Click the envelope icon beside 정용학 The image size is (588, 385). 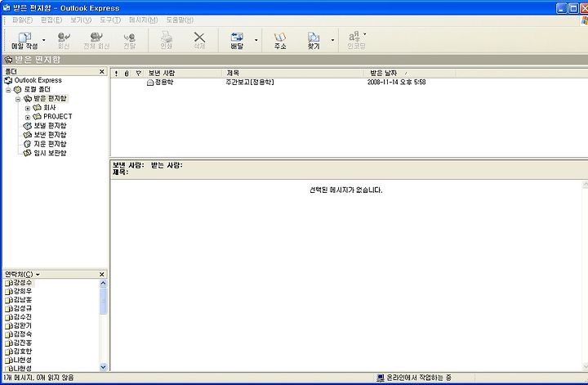point(150,83)
